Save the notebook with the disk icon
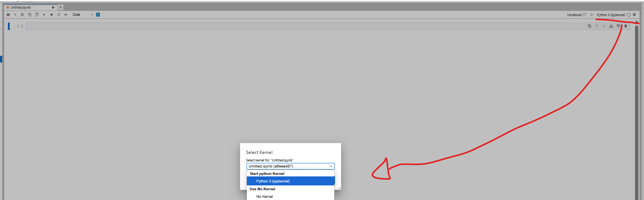Viewport: 644px width, 200px height. [x=8, y=15]
